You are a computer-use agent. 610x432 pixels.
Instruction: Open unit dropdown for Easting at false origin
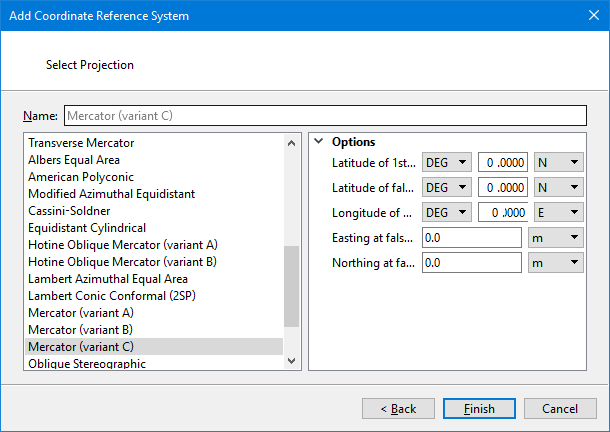click(x=555, y=237)
